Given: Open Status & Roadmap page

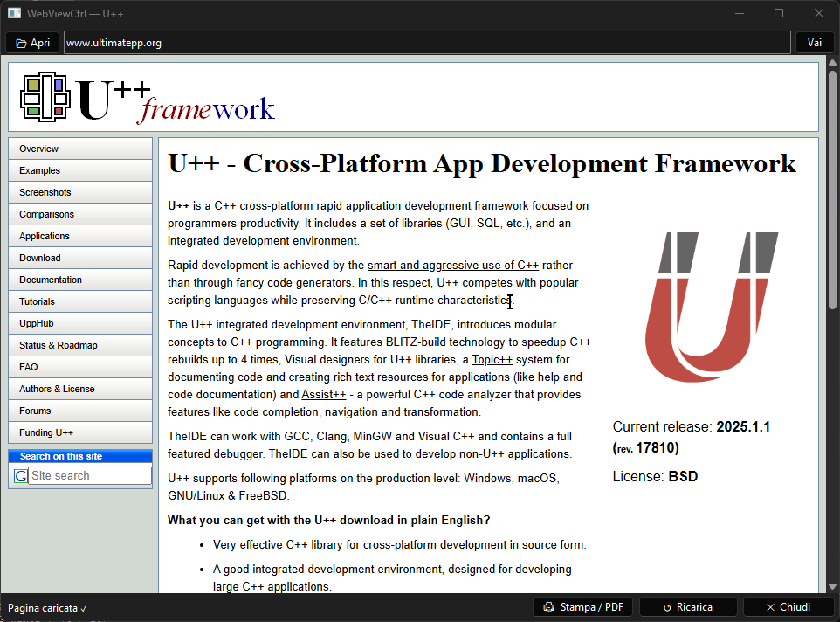Looking at the screenshot, I should tap(80, 346).
